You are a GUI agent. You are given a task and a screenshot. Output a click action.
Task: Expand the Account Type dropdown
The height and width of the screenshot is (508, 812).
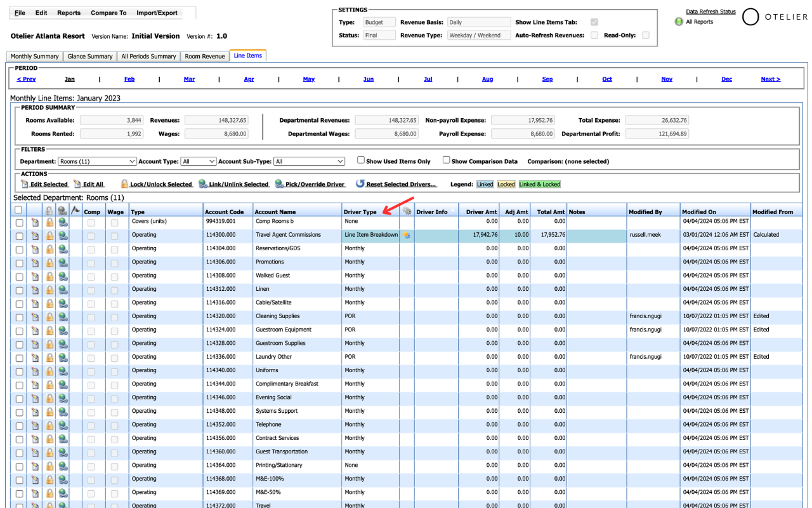tap(198, 162)
